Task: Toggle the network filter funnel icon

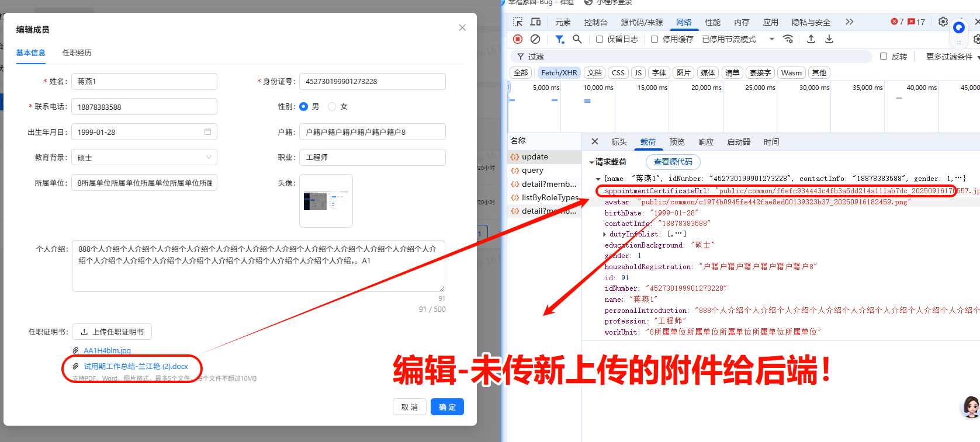Action: click(559, 39)
